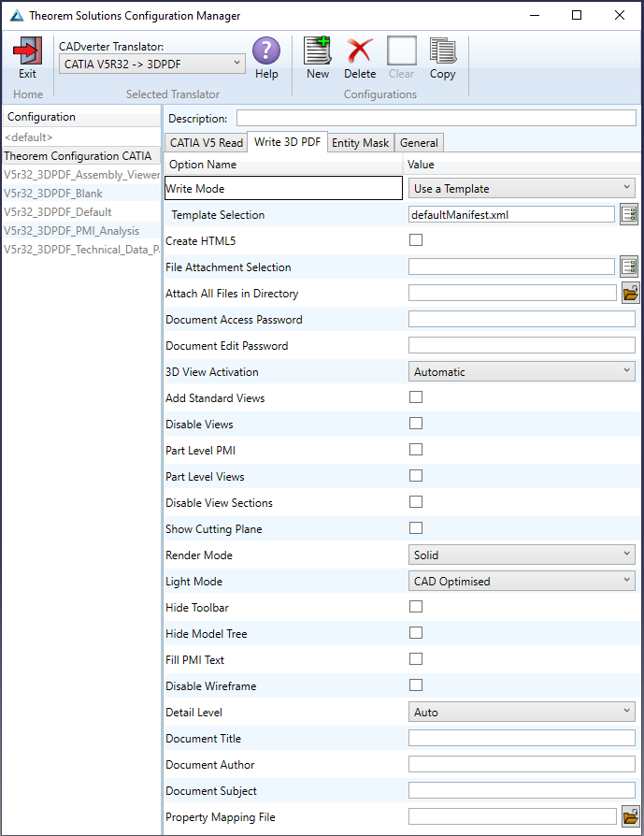Toggle the Disable Wireframe checkbox
644x836 pixels.
(x=416, y=685)
